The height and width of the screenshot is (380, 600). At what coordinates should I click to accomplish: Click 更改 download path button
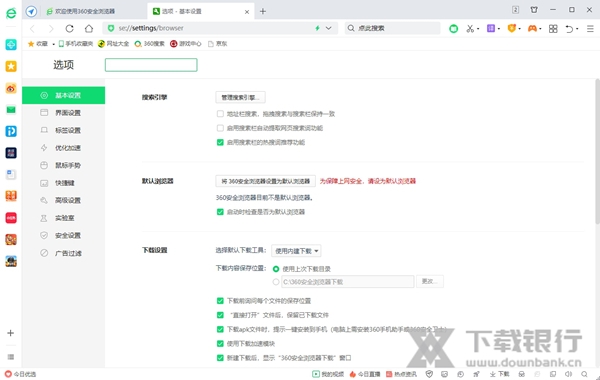[x=430, y=282]
